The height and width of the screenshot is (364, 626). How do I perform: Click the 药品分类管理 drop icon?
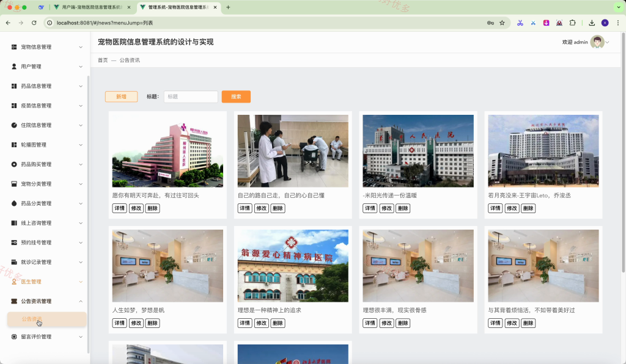click(x=14, y=203)
